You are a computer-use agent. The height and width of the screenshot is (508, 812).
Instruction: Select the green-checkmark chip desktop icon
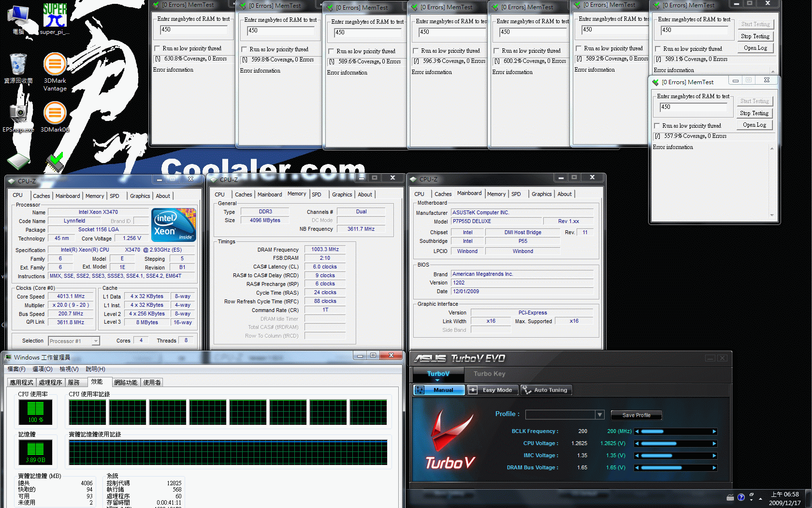(x=55, y=162)
